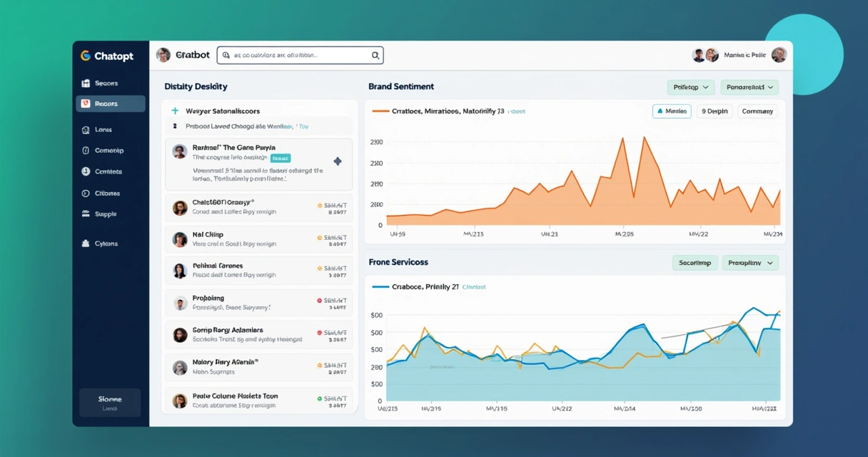The image size is (868, 457).
Task: Select the Supply icon in the sidebar
Action: coord(86,214)
